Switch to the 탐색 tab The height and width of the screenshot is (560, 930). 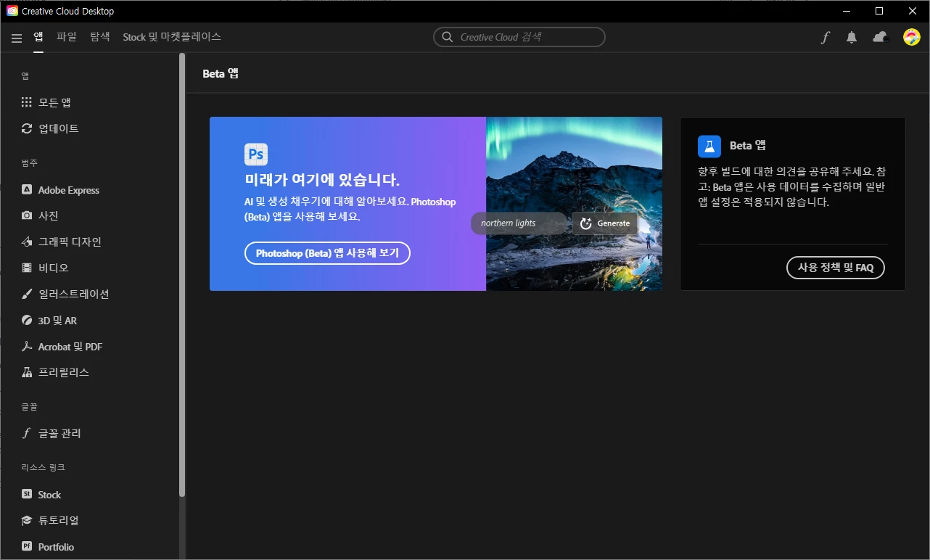[100, 36]
